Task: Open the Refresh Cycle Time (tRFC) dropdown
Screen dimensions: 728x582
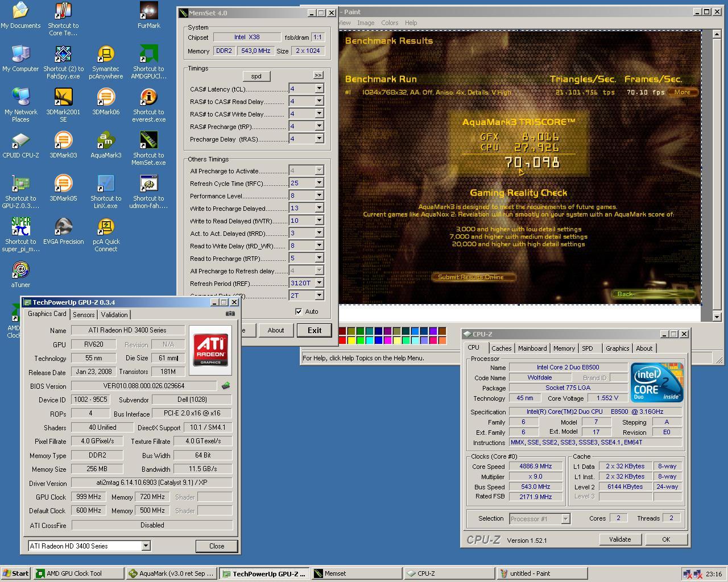Action: click(x=319, y=183)
